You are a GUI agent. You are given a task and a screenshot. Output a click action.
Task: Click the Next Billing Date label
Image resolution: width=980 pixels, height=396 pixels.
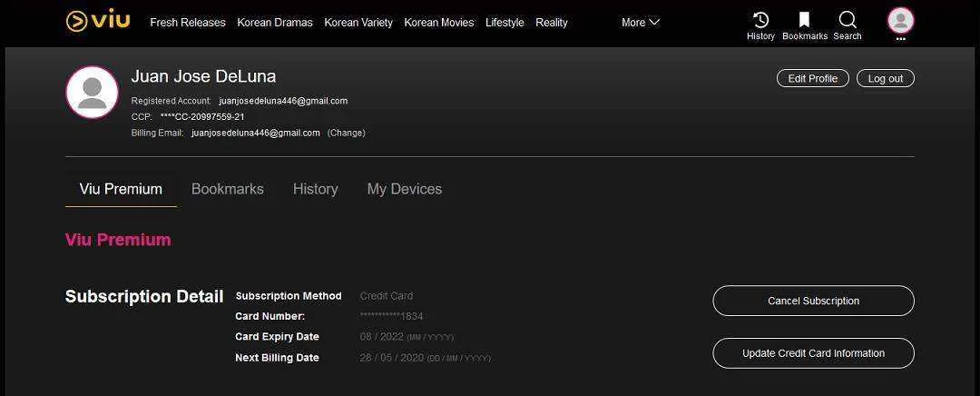pos(277,358)
